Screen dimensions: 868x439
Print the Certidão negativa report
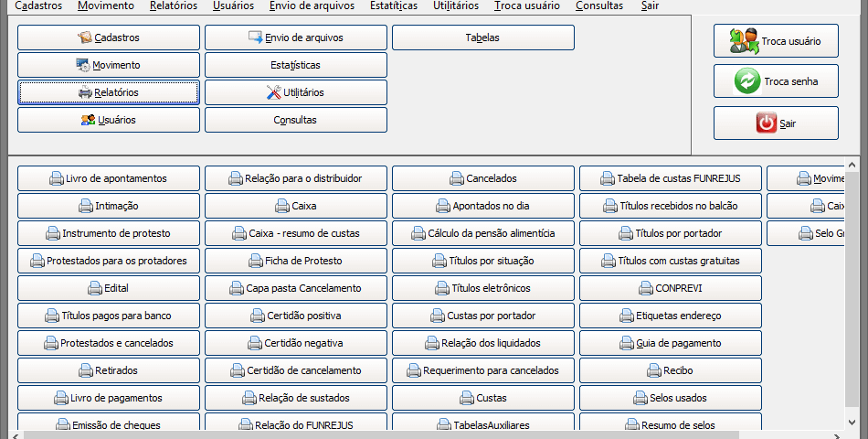(x=295, y=343)
